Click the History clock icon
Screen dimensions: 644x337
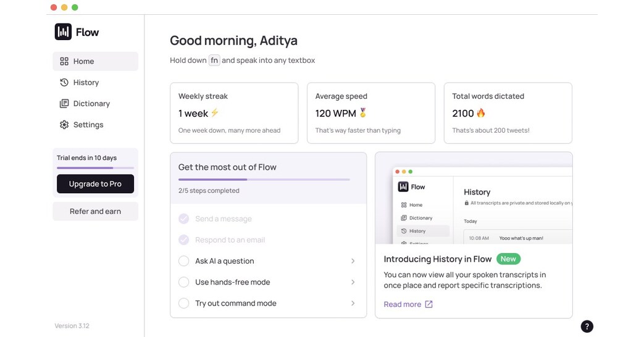click(x=64, y=82)
